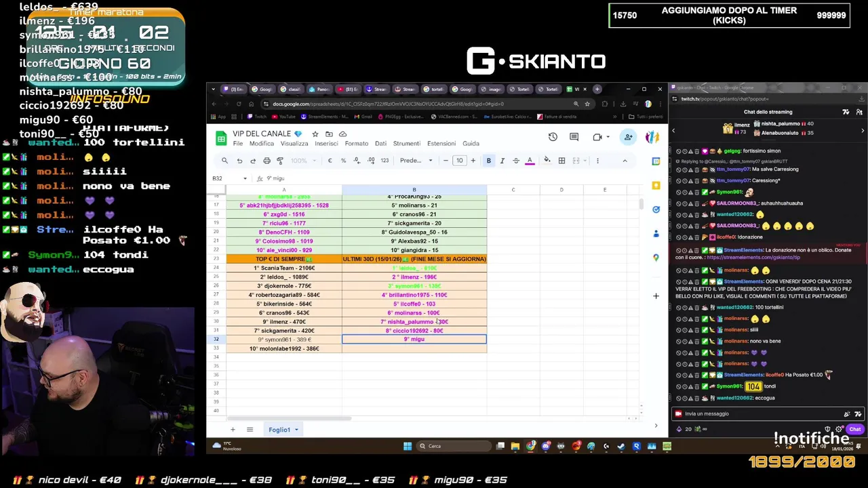The height and width of the screenshot is (488, 868).
Task: Toggle bold formatting
Action: coord(488,161)
